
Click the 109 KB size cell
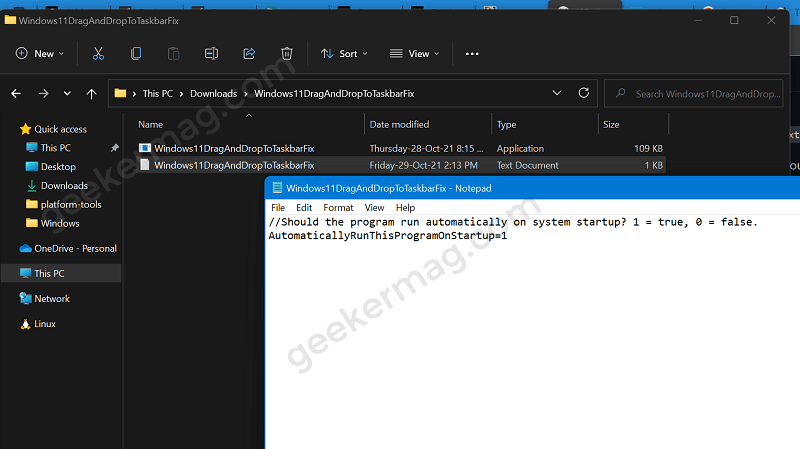point(648,148)
